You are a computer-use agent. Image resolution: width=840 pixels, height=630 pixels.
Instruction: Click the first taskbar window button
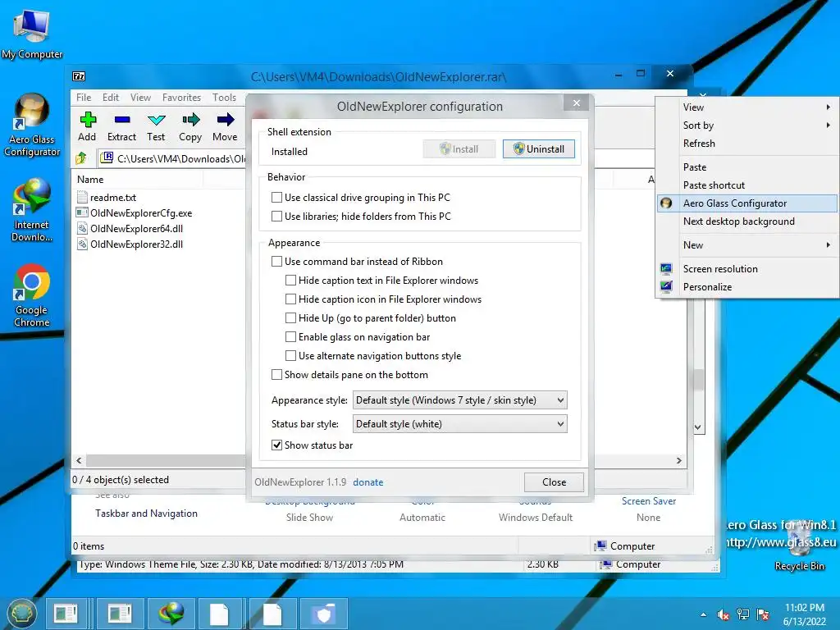coord(66,614)
